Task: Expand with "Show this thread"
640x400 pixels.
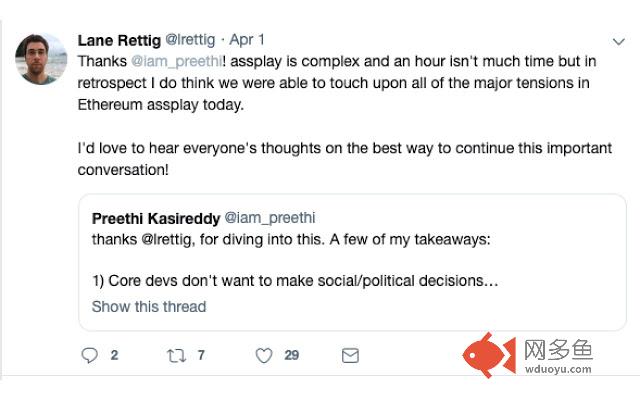Action: click(x=148, y=306)
